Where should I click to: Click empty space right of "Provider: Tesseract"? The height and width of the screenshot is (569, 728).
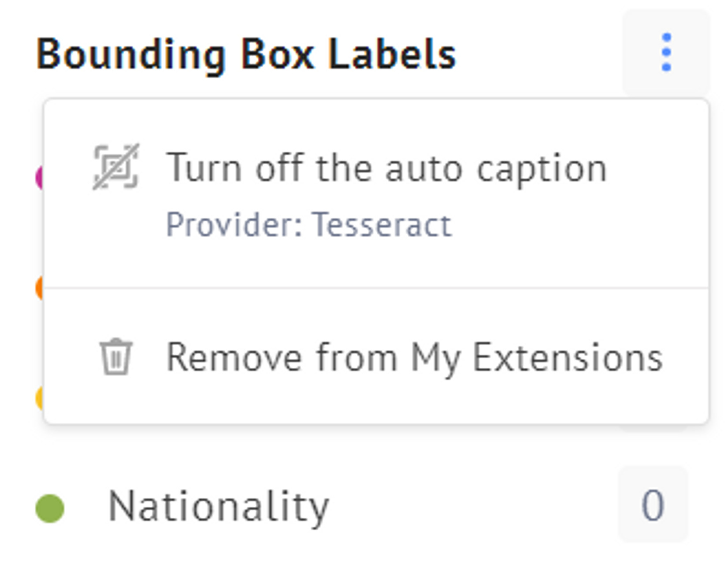(x=574, y=225)
